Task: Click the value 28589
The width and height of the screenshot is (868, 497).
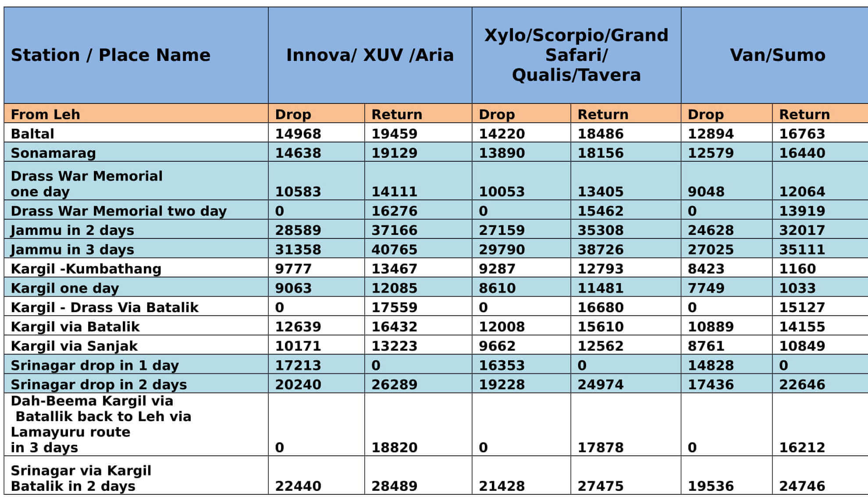Action: click(298, 230)
